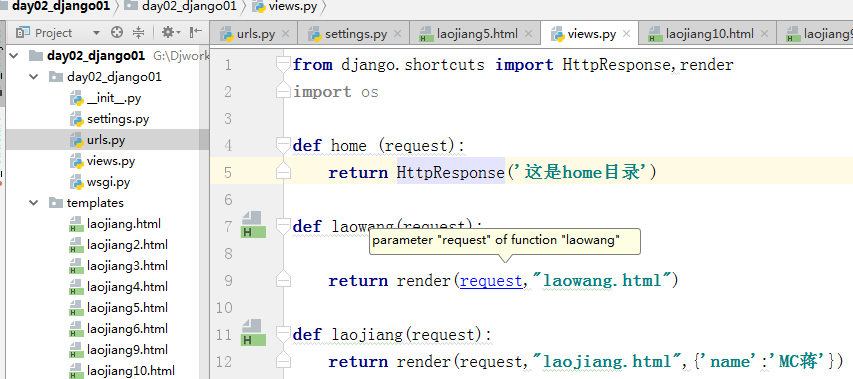Click the related HTML template gutter icon on line 11
This screenshot has height=379, width=853.
point(253,333)
